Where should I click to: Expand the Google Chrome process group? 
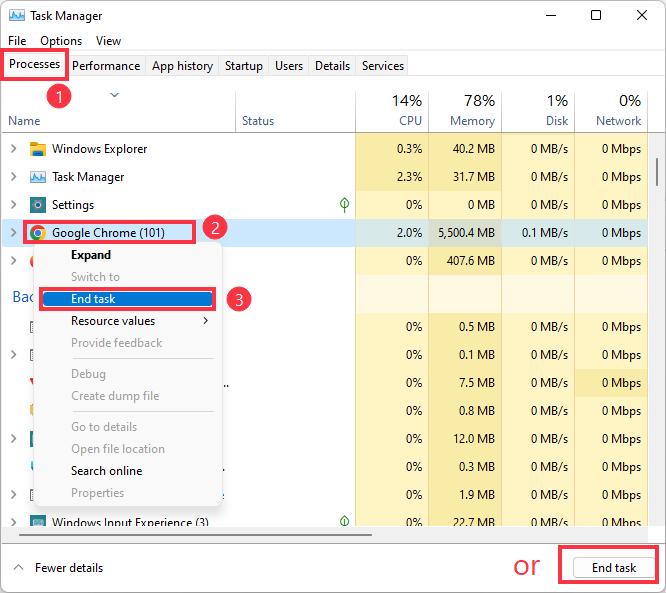coord(13,233)
